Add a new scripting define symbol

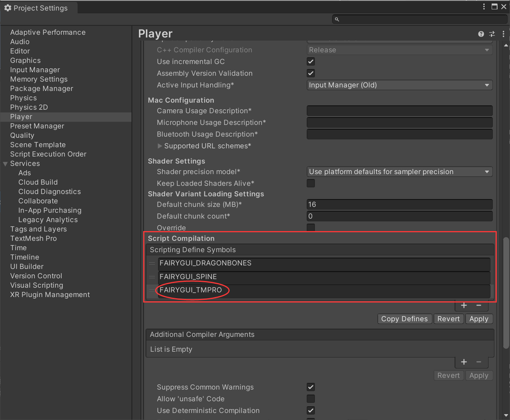point(464,305)
